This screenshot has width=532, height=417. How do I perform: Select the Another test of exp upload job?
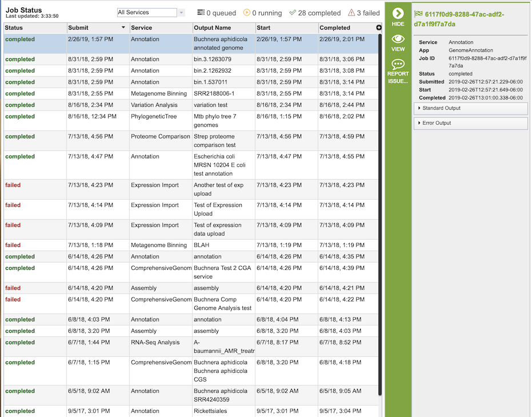[x=191, y=189]
